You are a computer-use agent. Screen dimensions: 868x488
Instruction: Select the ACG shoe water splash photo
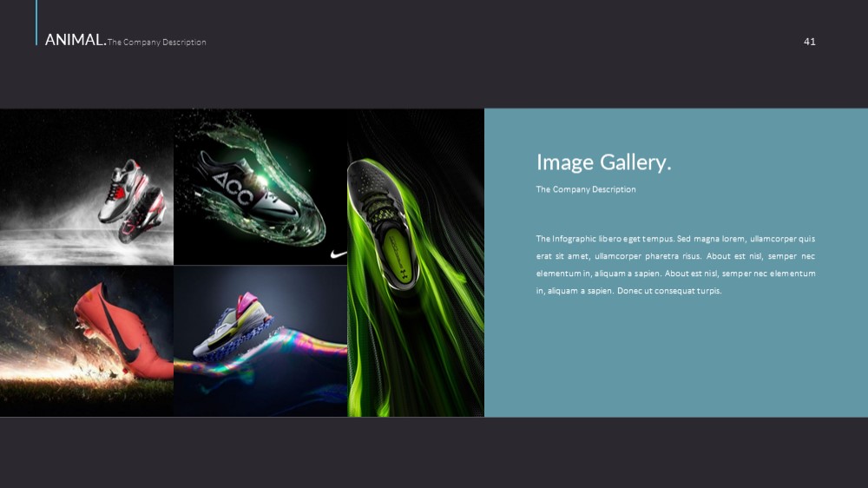coord(260,187)
